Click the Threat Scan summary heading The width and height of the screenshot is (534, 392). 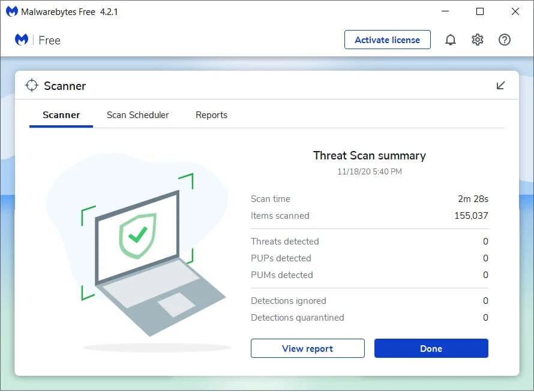[369, 155]
